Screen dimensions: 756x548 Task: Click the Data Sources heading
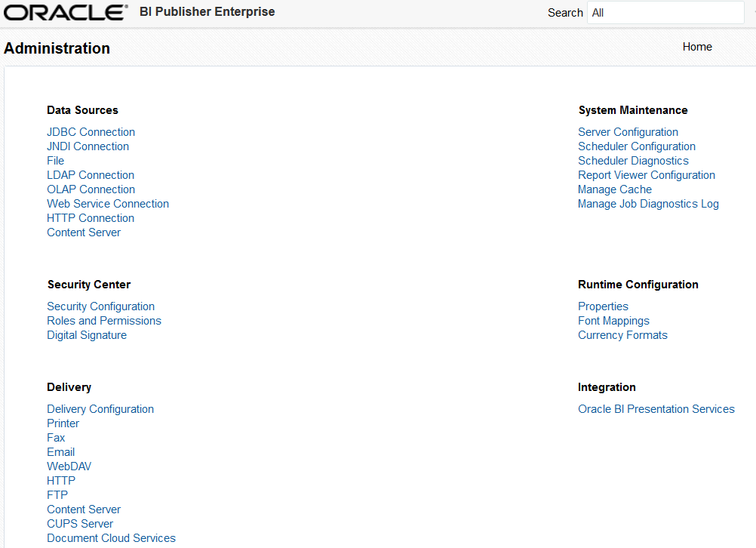click(x=82, y=110)
